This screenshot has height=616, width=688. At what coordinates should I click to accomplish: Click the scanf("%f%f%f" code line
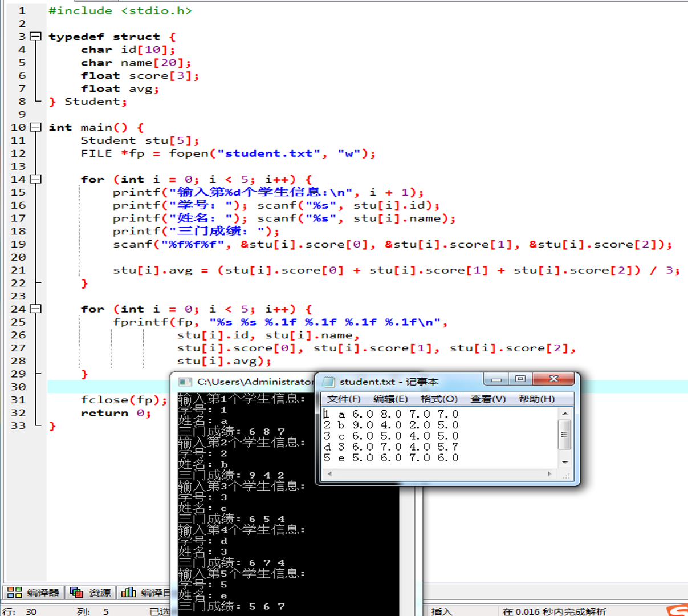point(392,244)
